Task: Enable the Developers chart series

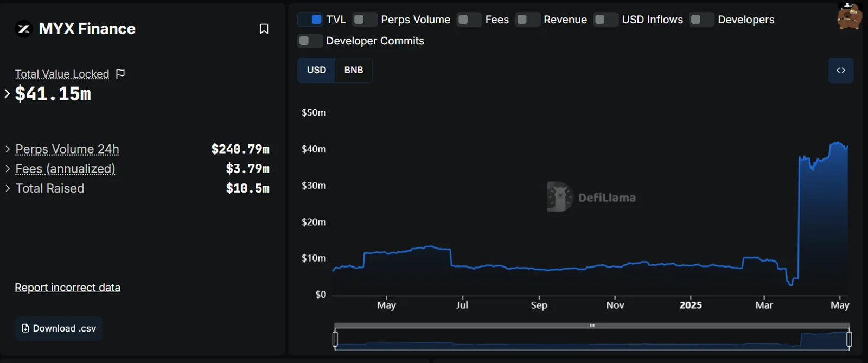Action: (702, 20)
